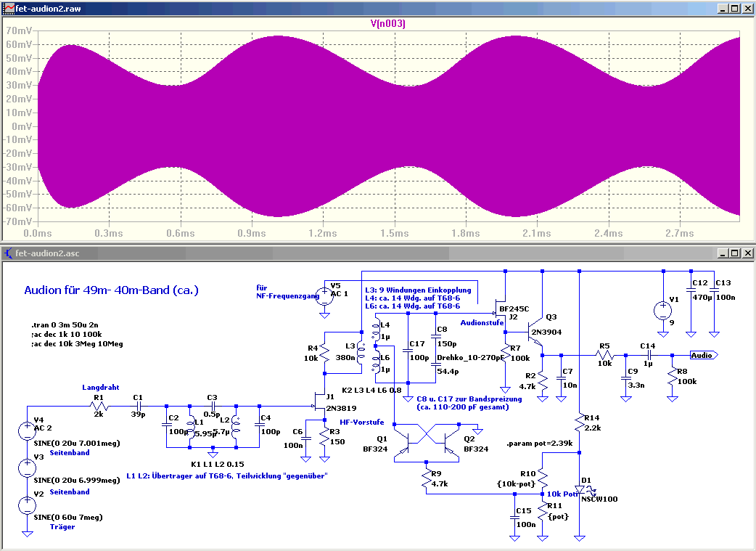Screen dimensions: 756x551
Task: Select resistor R9 4.7k symbol
Action: point(427,479)
